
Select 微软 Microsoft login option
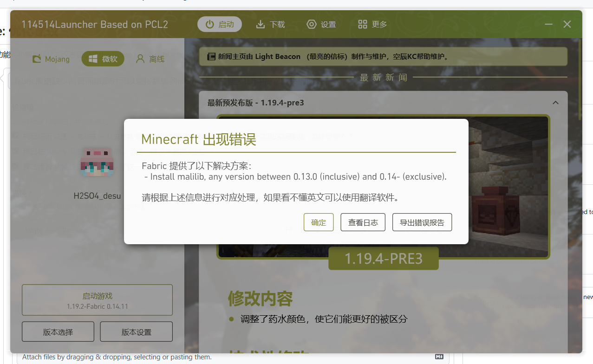click(x=103, y=59)
